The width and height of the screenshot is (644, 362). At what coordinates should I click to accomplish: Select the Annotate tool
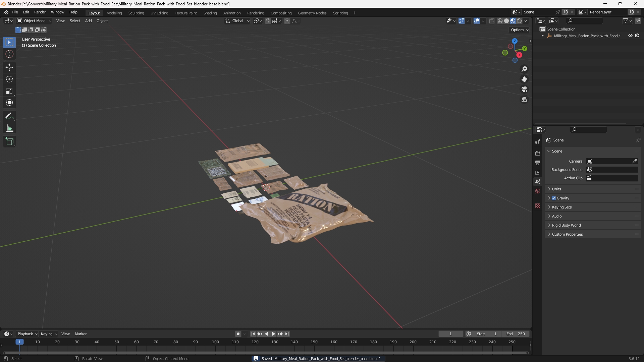click(9, 116)
